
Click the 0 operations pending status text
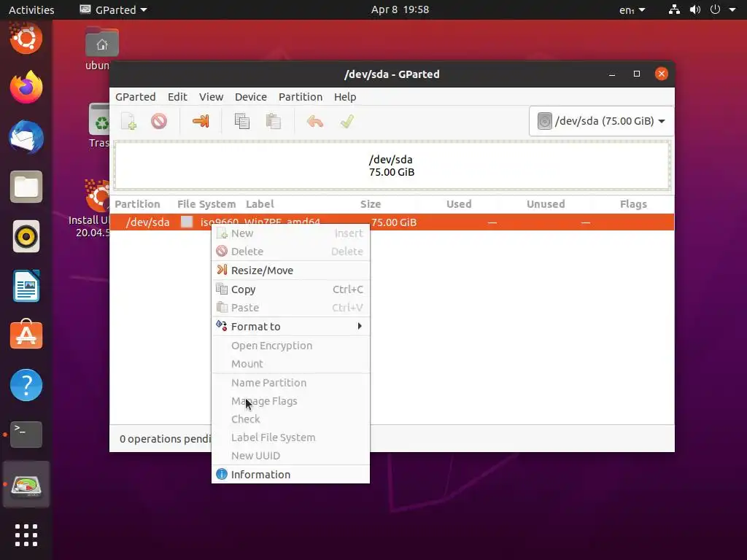164,439
